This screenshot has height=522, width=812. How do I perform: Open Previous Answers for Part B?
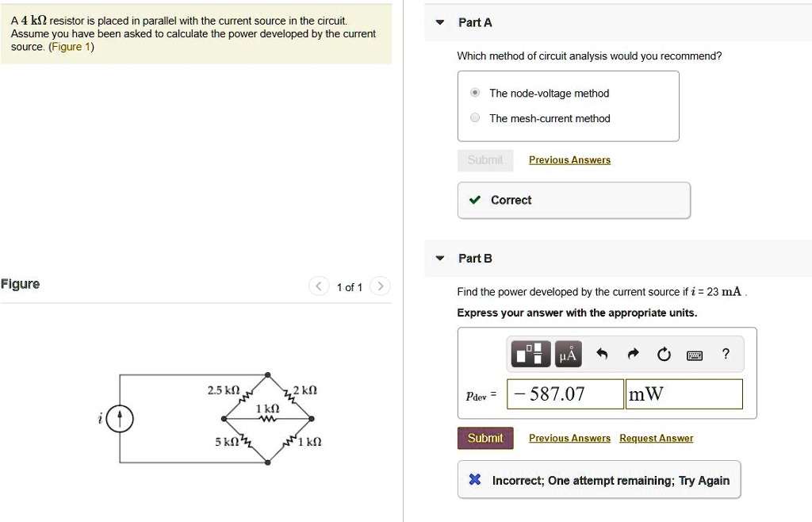pyautogui.click(x=569, y=438)
